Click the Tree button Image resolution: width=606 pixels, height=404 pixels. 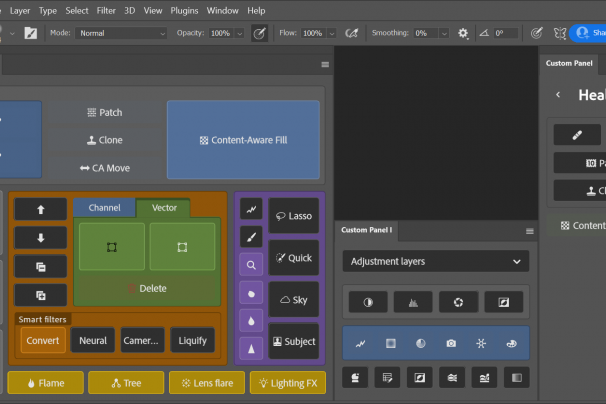pos(126,383)
